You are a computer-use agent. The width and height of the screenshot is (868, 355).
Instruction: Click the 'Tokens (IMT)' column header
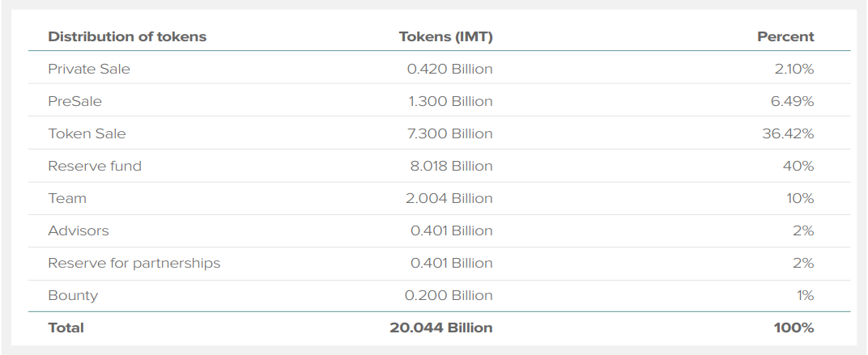click(445, 36)
